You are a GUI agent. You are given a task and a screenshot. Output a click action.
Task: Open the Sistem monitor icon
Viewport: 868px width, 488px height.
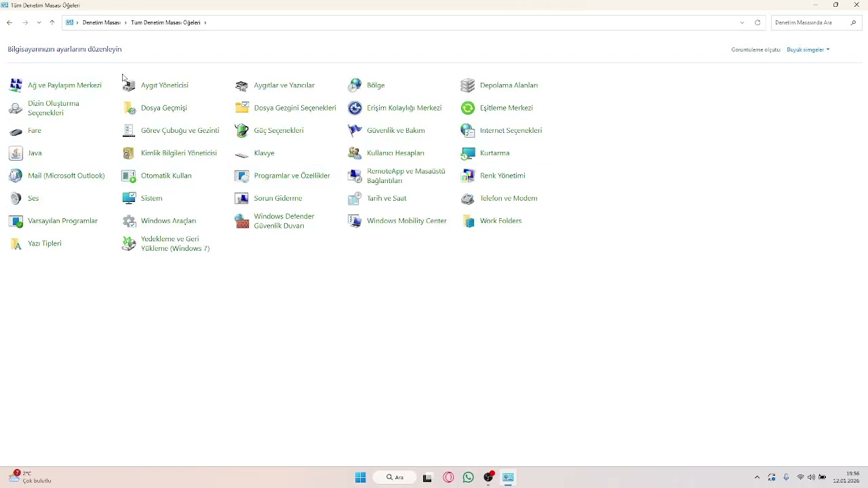129,199
